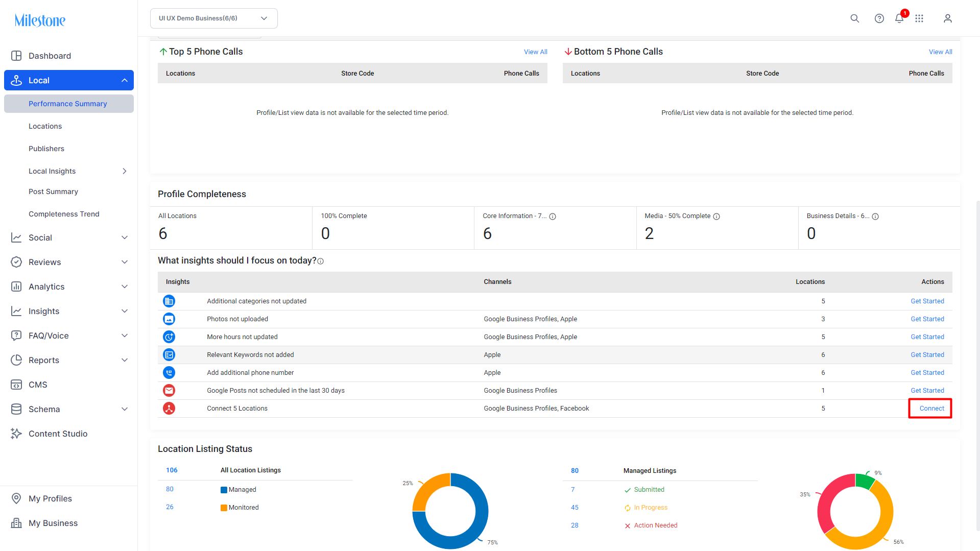Open the search magnifier icon
Viewport: 980px width, 551px height.
(854, 18)
